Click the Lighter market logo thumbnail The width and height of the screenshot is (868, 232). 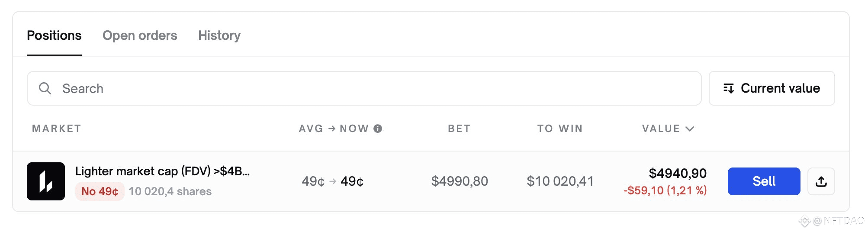[46, 181]
